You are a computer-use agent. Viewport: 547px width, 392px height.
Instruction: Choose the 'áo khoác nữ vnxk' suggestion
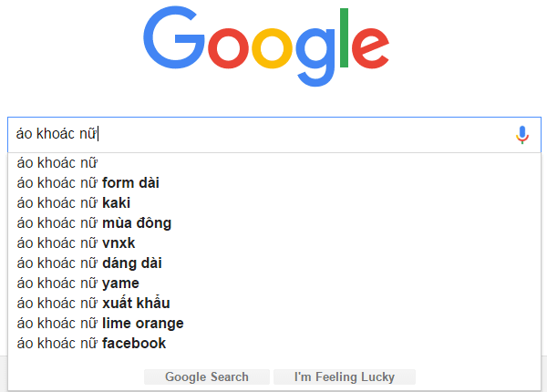pos(76,243)
